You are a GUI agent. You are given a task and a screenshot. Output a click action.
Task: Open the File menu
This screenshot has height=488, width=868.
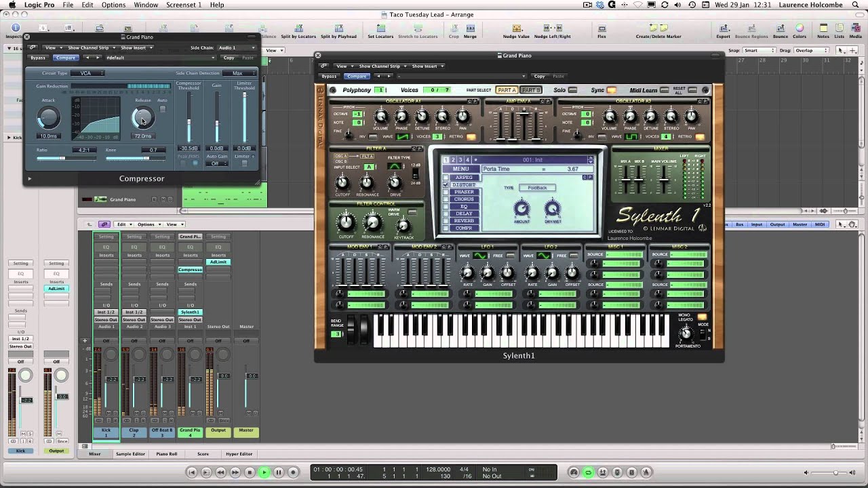pyautogui.click(x=68, y=5)
